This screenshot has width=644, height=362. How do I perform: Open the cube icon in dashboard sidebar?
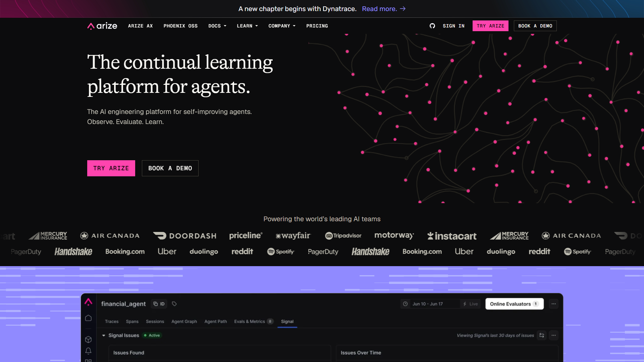(x=88, y=340)
